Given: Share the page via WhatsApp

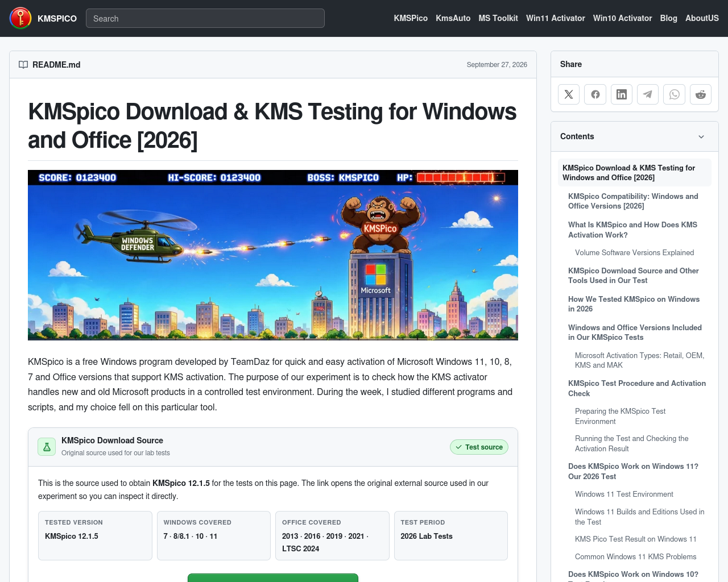Looking at the screenshot, I should [x=675, y=94].
